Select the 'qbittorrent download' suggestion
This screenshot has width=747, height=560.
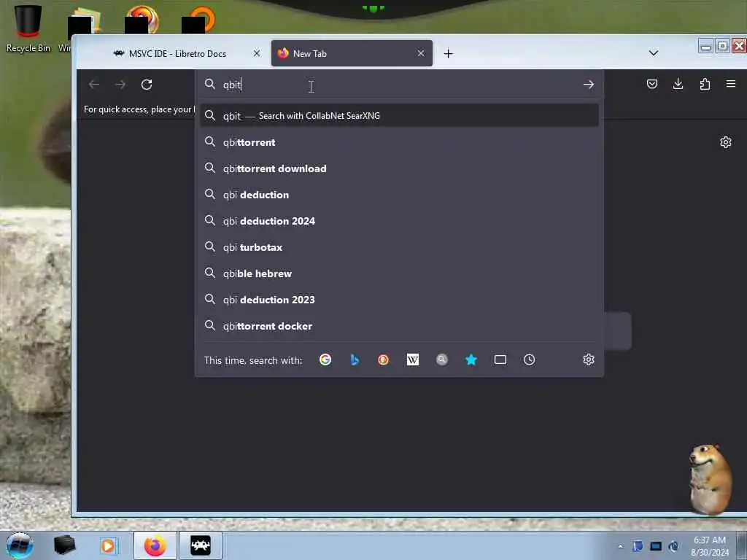point(399,168)
